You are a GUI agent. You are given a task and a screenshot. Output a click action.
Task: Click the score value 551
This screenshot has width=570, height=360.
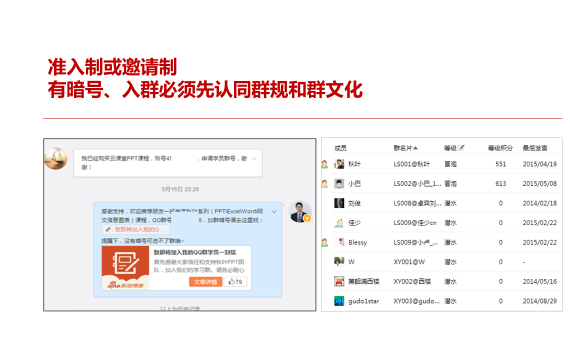[x=501, y=164]
